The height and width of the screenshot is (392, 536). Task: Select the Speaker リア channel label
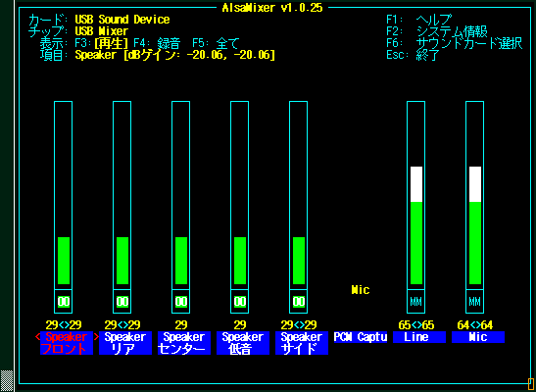pos(125,343)
